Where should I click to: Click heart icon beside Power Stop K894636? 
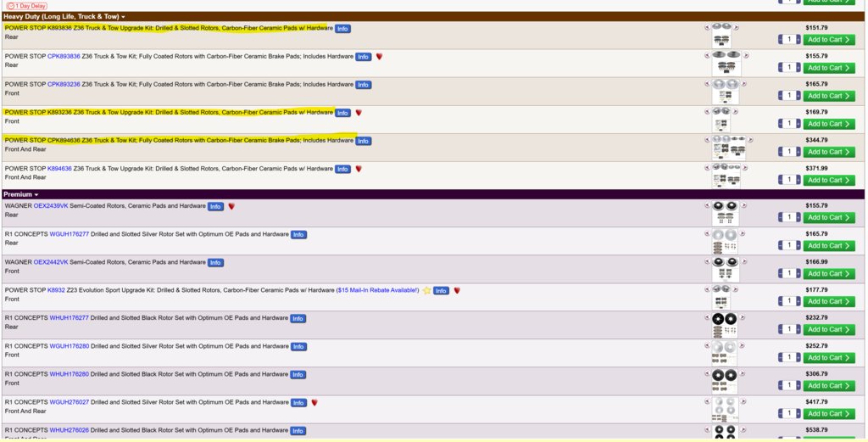coord(359,169)
